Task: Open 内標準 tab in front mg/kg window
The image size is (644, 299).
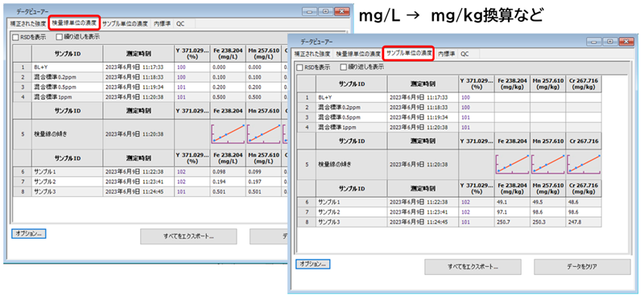Action: coord(446,54)
